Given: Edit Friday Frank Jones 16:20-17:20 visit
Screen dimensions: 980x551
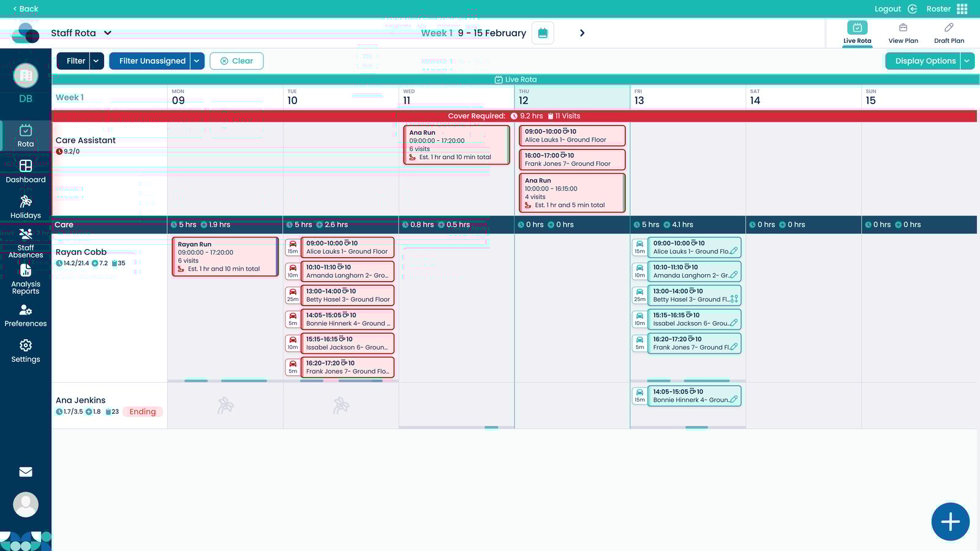Looking at the screenshot, I should [x=734, y=347].
